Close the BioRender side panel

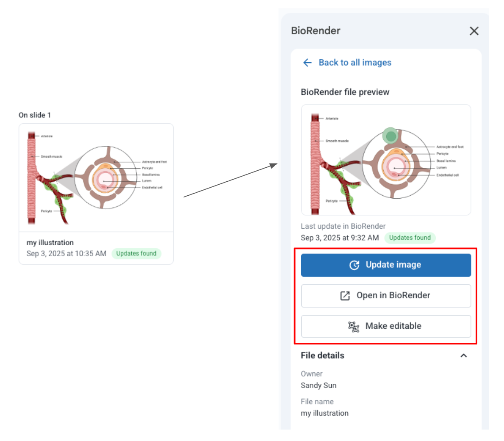[474, 31]
